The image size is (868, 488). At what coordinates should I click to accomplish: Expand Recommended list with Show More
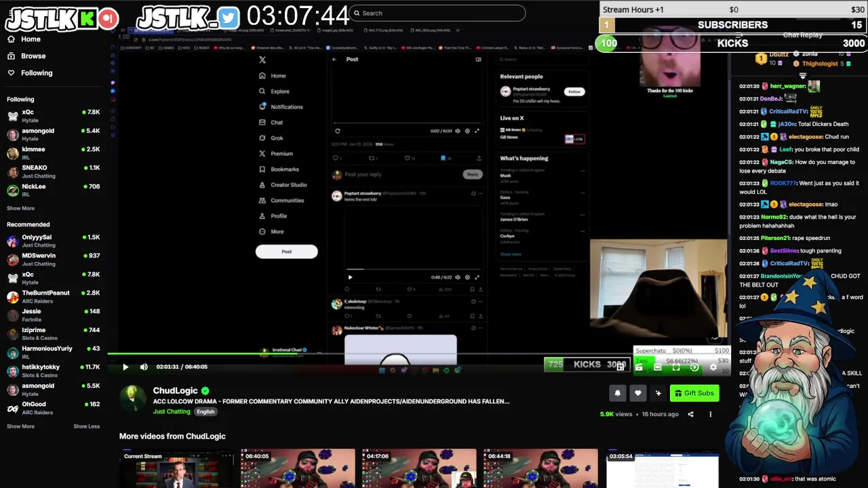(20, 426)
